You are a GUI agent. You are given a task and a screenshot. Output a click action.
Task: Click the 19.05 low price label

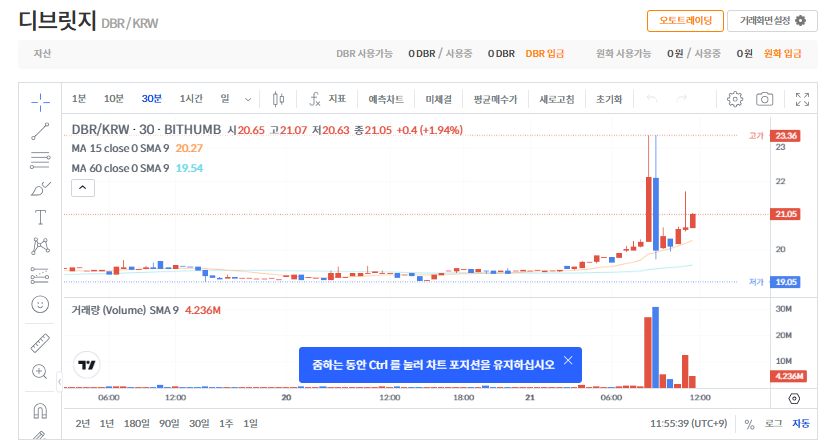pos(786,282)
